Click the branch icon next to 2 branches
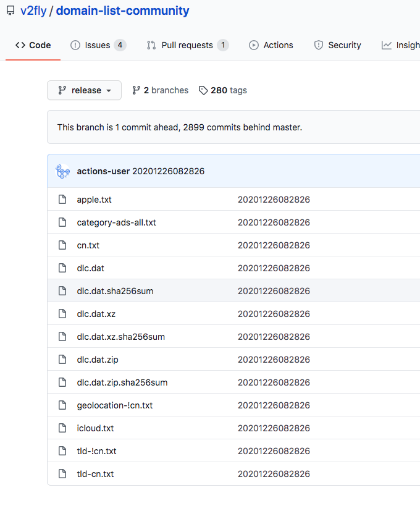The width and height of the screenshot is (420, 511). [x=135, y=90]
